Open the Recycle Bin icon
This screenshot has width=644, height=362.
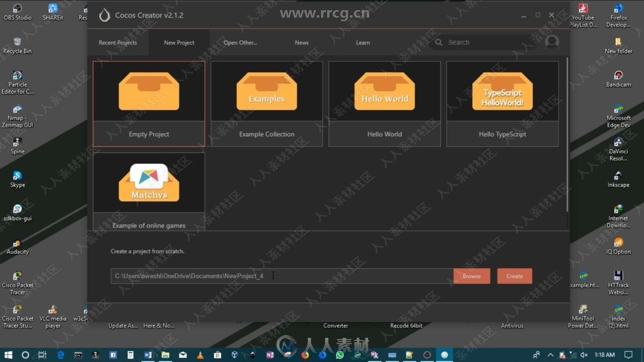click(x=18, y=45)
